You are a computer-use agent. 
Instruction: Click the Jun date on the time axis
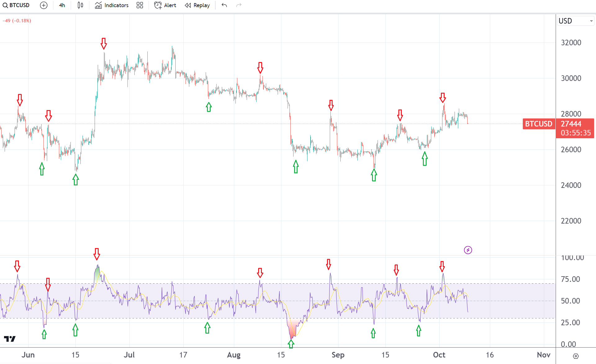[x=28, y=355]
